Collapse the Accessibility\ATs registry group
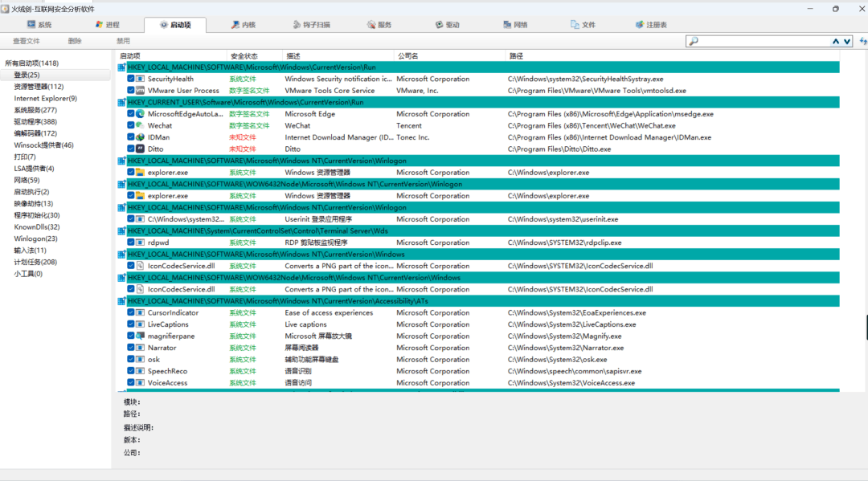Viewport: 868px width, 481px height. tap(121, 301)
